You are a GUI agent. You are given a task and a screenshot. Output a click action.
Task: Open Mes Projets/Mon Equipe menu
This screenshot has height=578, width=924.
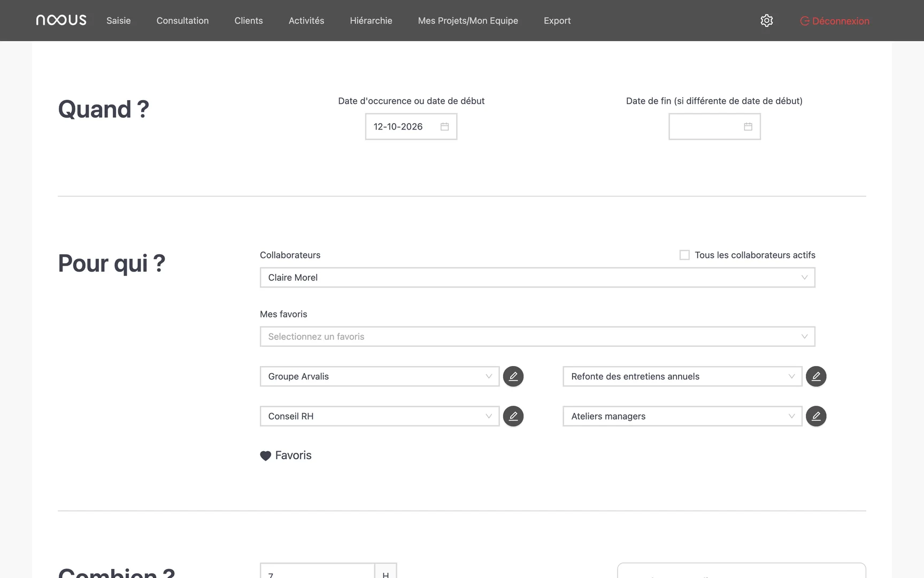click(x=468, y=20)
